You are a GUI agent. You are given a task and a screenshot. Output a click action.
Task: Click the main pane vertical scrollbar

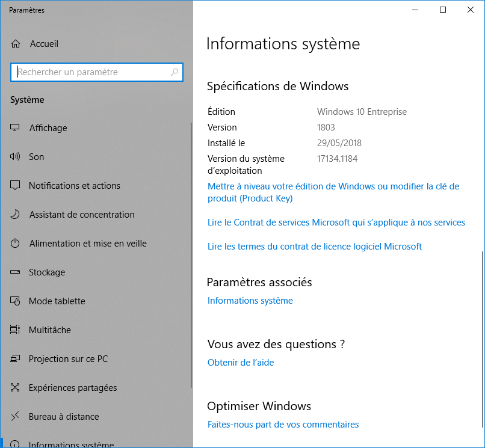tap(483, 340)
